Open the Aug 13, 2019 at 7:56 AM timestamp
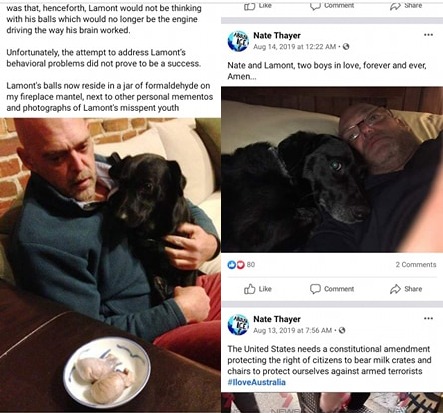Image resolution: width=443 pixels, height=413 pixels. [293, 330]
